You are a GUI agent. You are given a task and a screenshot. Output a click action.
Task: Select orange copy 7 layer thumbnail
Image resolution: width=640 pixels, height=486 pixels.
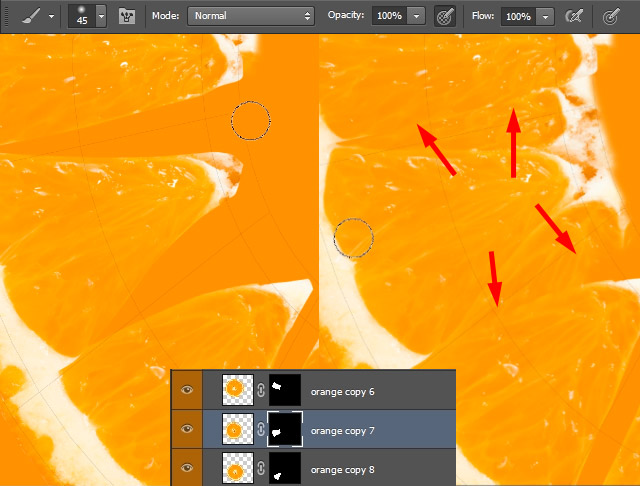click(x=238, y=429)
